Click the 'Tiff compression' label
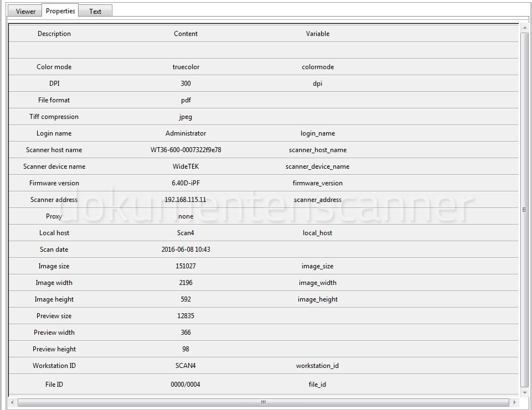The width and height of the screenshot is (532, 410). click(x=54, y=117)
